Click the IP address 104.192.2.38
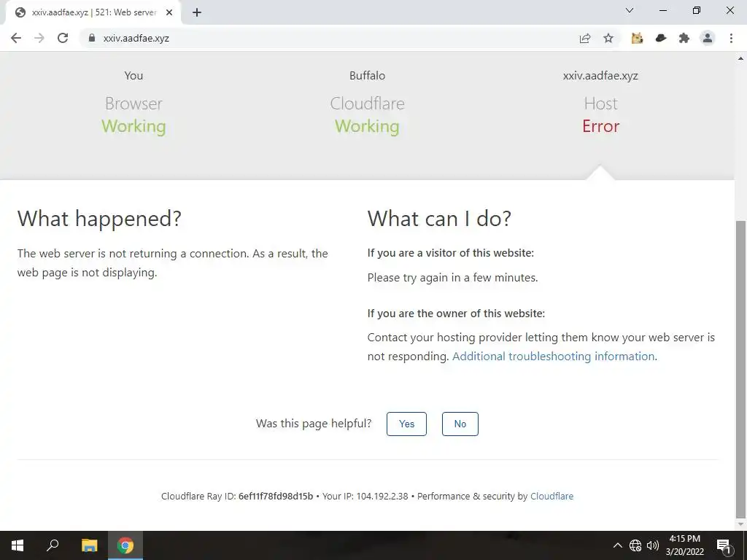The image size is (747, 560). [x=382, y=496]
